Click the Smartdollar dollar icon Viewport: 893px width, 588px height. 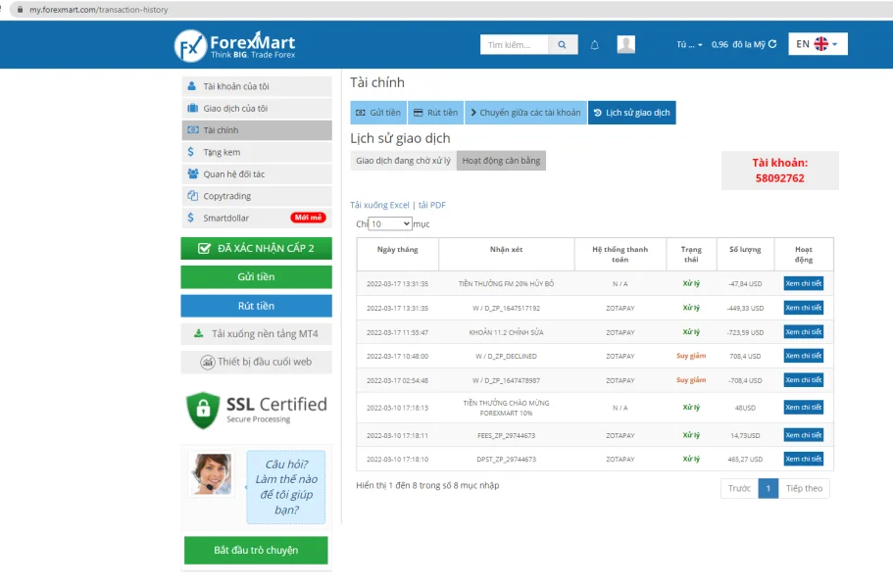(x=191, y=218)
